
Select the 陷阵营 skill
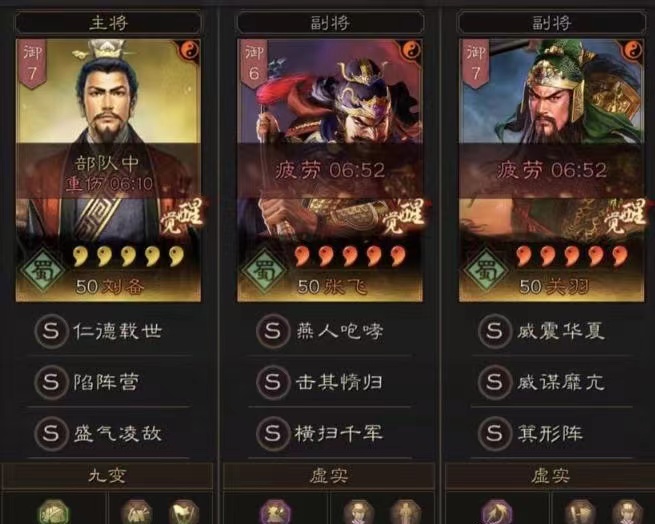[109, 382]
